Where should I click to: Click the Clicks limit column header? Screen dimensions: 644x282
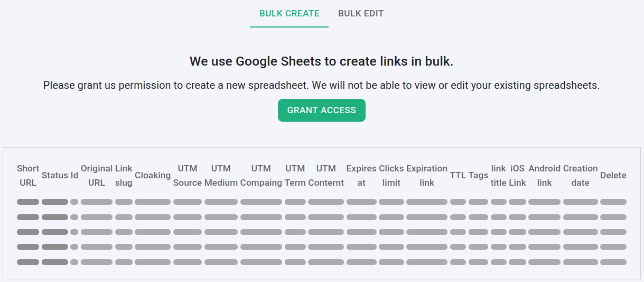(x=391, y=176)
